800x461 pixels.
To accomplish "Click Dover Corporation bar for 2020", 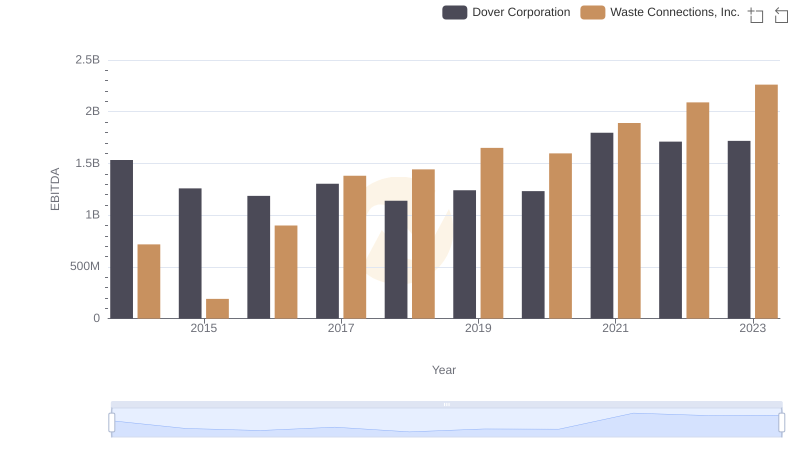I will tap(533, 255).
